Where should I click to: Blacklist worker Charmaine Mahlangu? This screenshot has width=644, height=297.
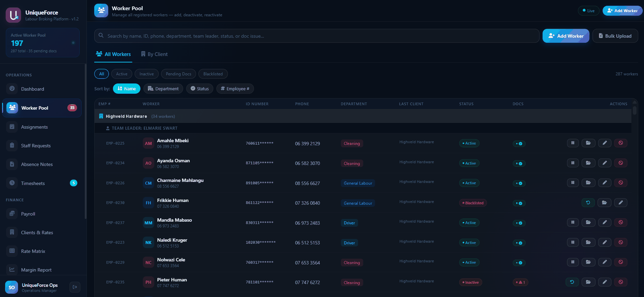pos(621,183)
